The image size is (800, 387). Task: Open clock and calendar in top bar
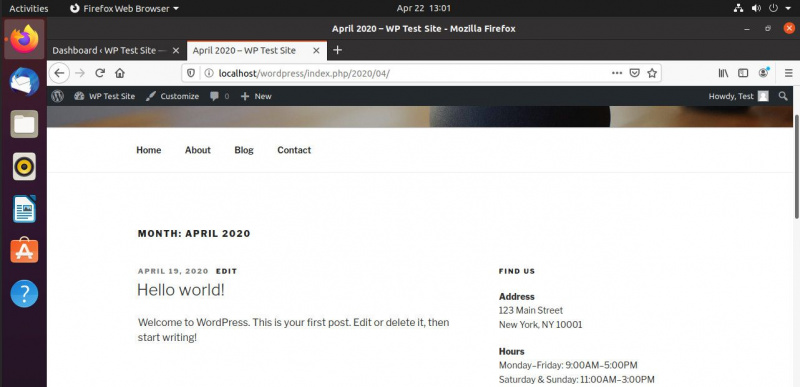tap(423, 8)
